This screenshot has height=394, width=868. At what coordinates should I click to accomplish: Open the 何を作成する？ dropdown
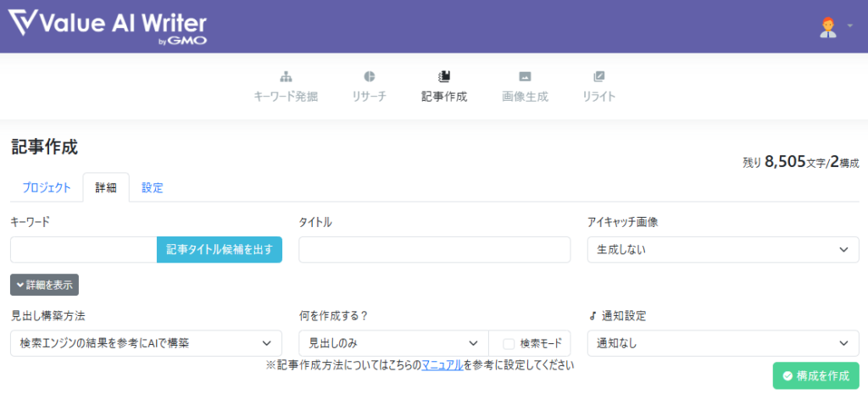tap(393, 343)
